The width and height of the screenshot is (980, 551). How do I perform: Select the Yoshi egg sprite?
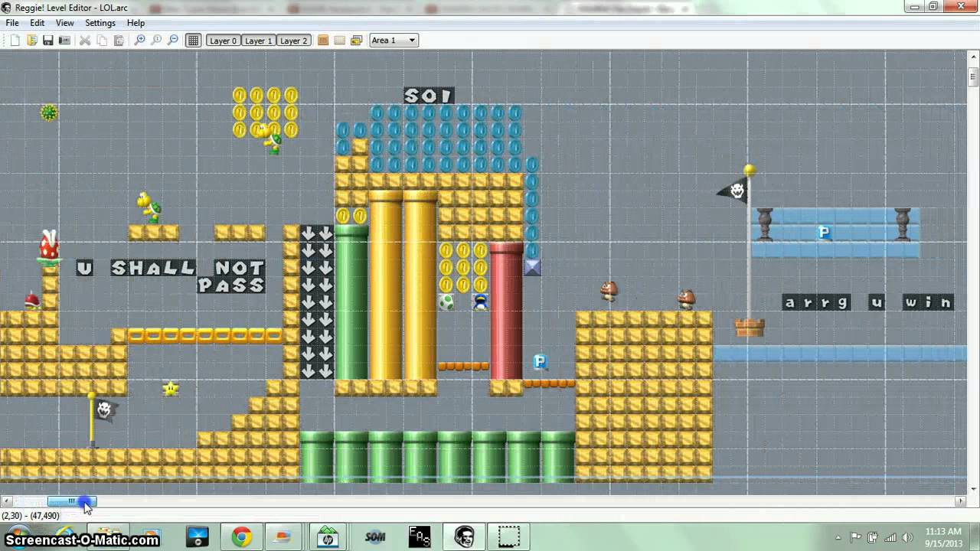pos(446,302)
